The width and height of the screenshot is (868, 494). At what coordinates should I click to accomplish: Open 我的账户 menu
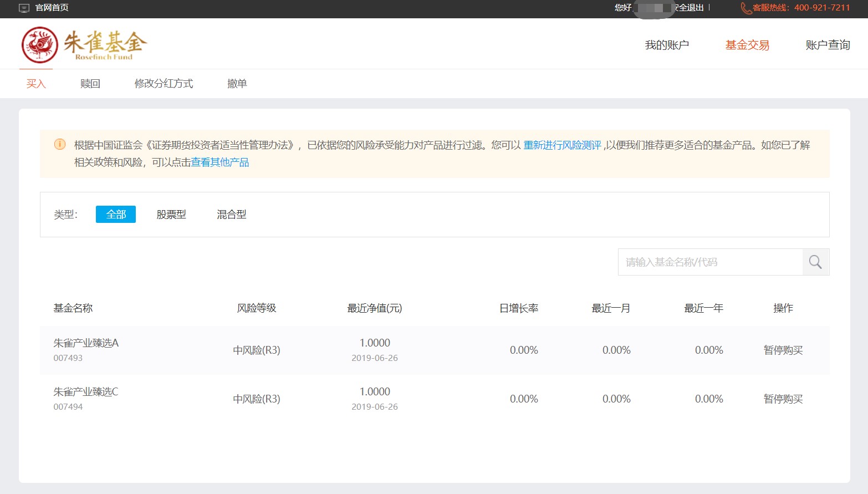pyautogui.click(x=667, y=45)
